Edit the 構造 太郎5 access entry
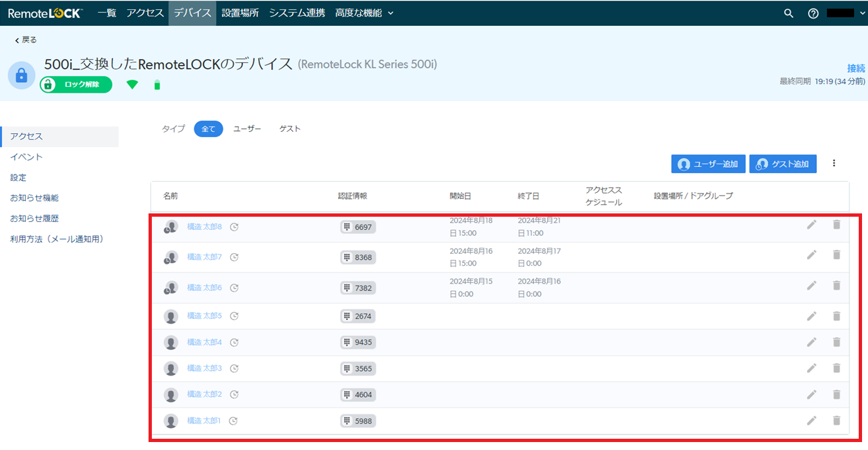Screen dimensions: 868x450 (x=811, y=316)
